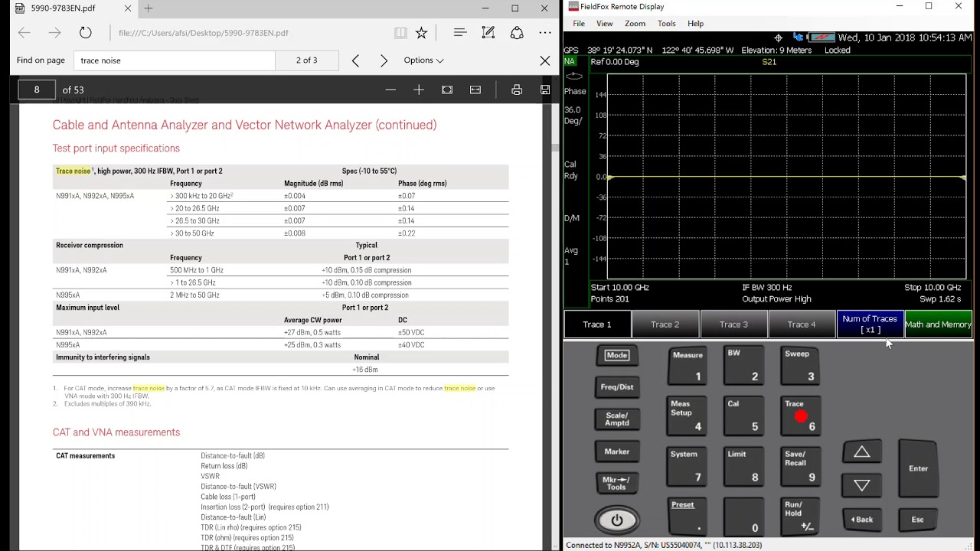The image size is (980, 551).
Task: Open the Hub lines icon
Action: [x=460, y=33]
